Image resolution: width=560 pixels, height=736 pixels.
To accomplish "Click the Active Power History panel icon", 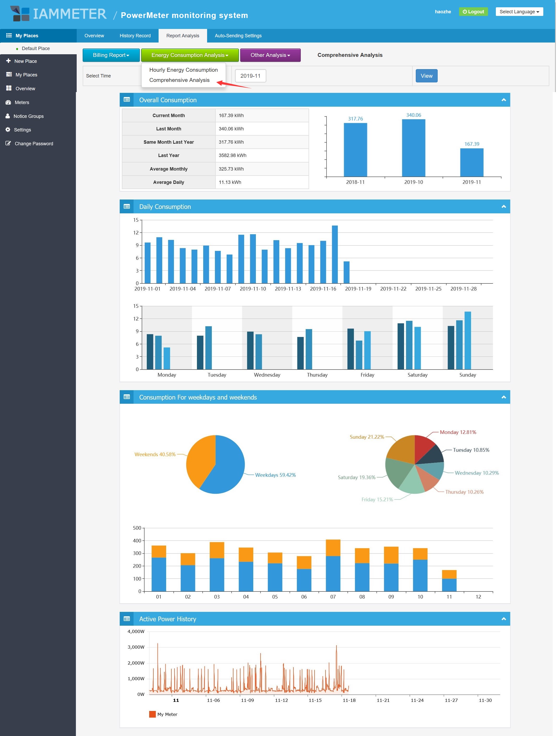I will (x=127, y=619).
